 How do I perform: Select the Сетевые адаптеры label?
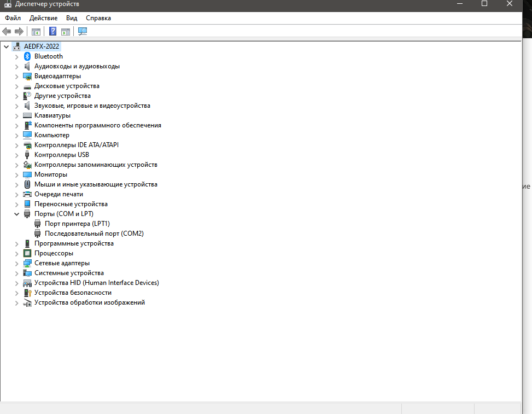click(62, 263)
